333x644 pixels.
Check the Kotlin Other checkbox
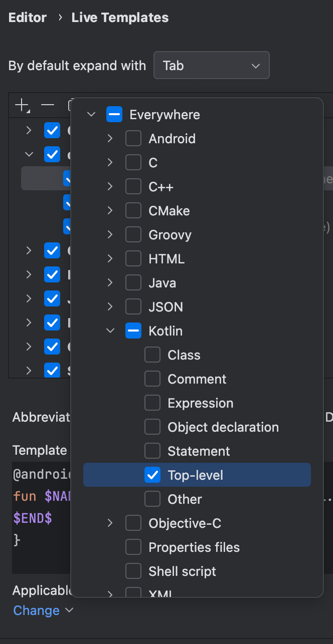(152, 499)
